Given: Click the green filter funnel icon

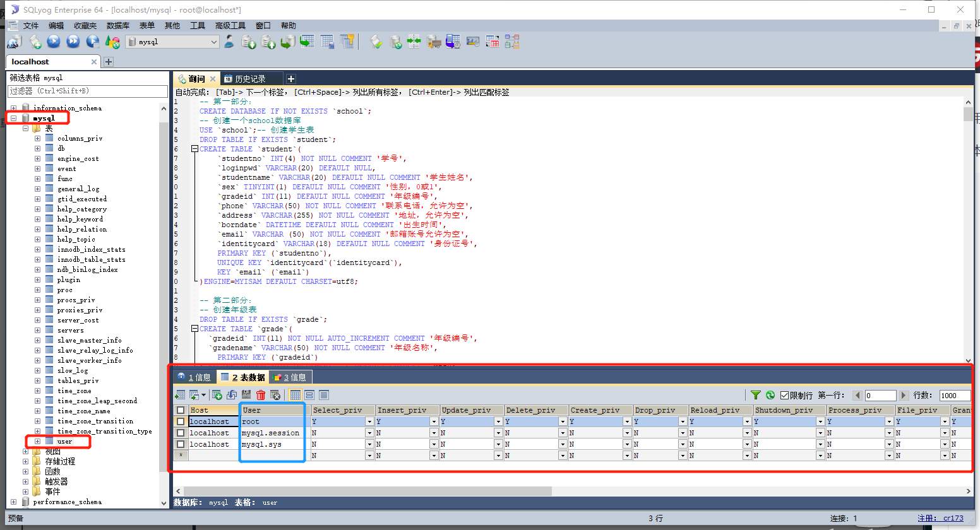Looking at the screenshot, I should [756, 395].
